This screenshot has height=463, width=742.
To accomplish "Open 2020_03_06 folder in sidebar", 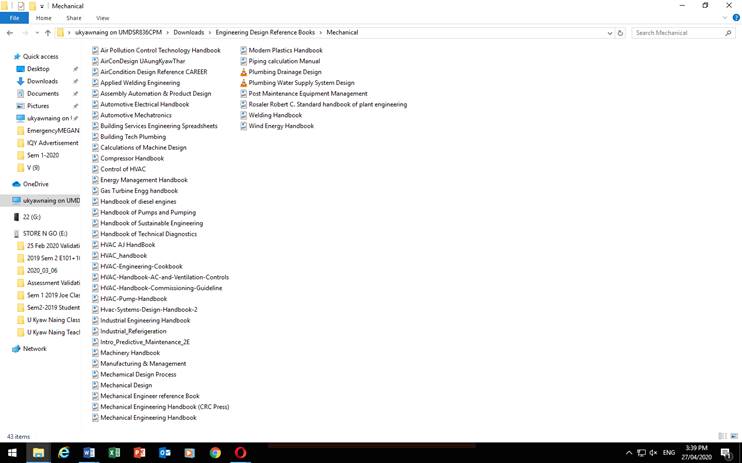I will click(42, 270).
